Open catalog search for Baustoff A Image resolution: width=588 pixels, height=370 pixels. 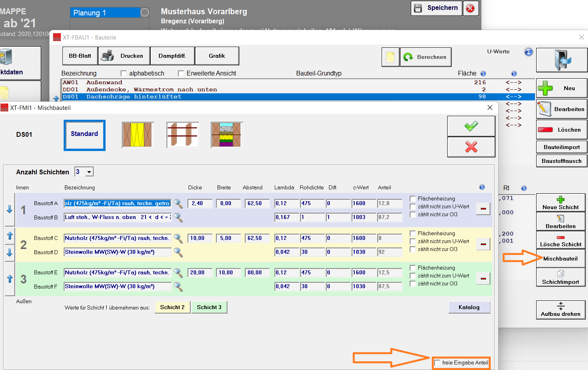tap(178, 204)
